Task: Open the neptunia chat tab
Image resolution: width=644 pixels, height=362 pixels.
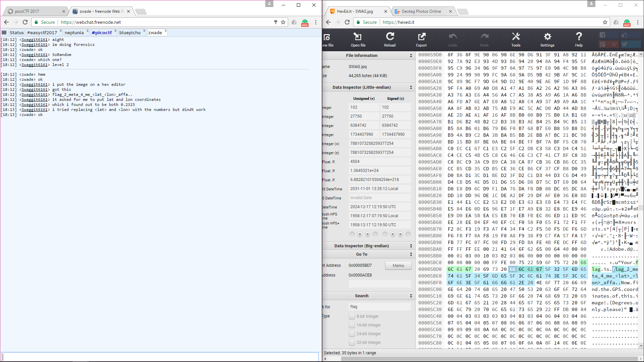Action: [x=74, y=33]
